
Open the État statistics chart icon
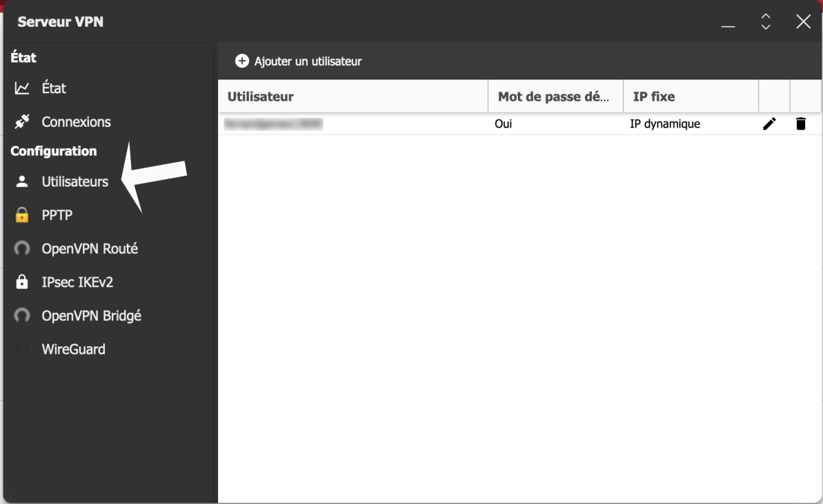click(x=22, y=88)
